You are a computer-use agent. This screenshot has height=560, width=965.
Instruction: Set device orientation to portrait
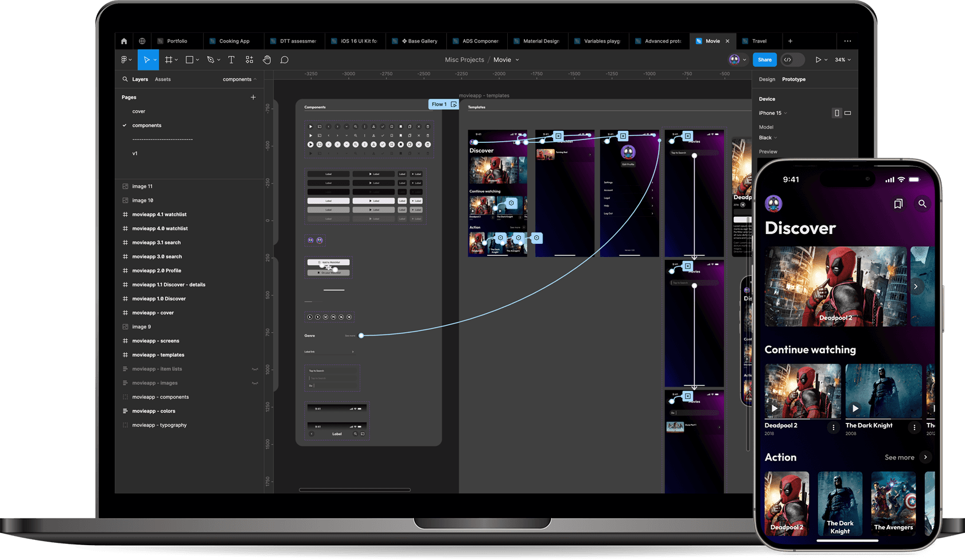836,113
